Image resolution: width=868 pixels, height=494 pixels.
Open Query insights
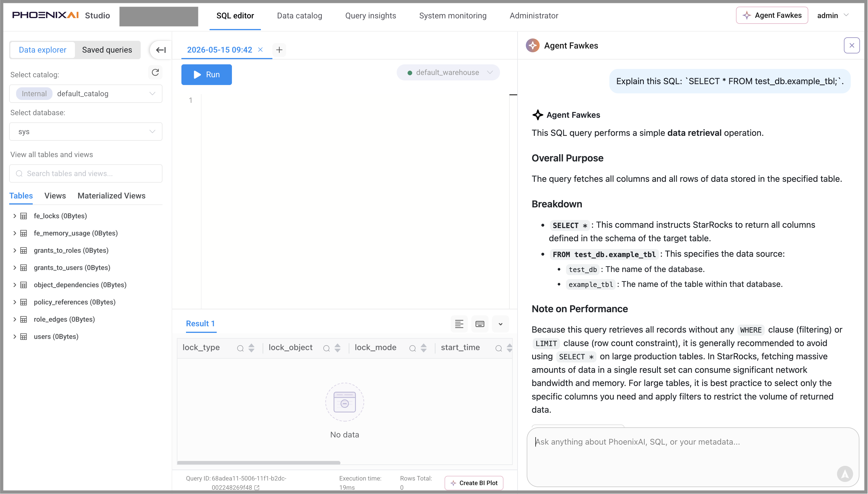(371, 16)
